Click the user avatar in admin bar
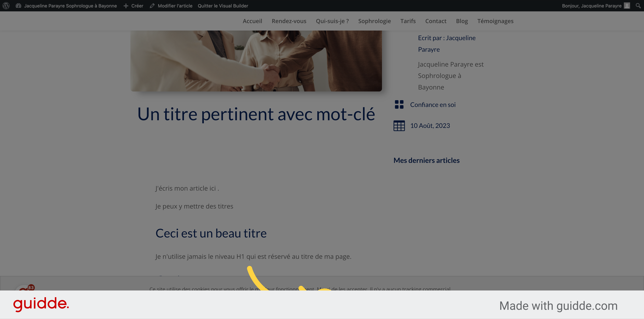Image resolution: width=644 pixels, height=319 pixels. click(x=627, y=6)
